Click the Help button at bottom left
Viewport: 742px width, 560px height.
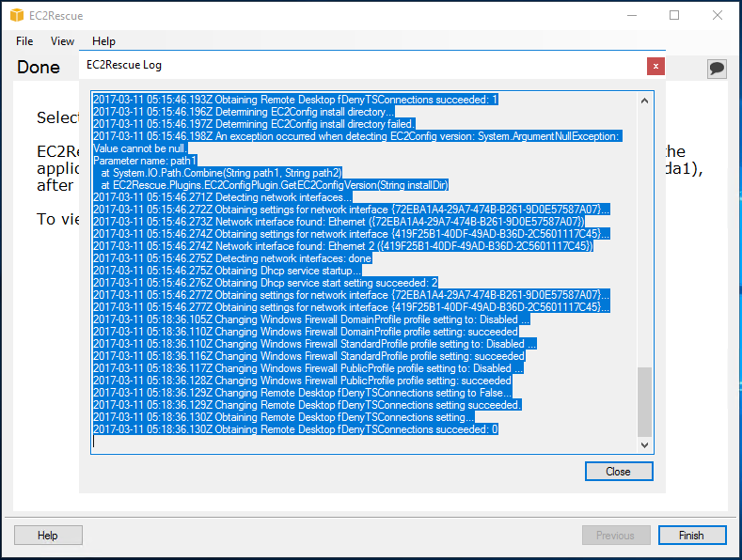pos(48,536)
